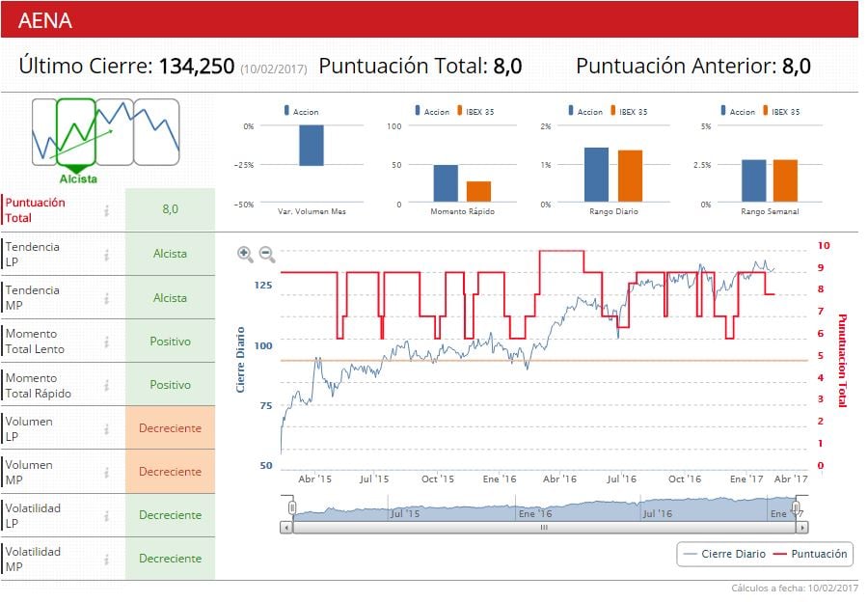Viewport: 868px width, 602px height.
Task: Click the Decreciente value for Volumen MP
Action: [170, 472]
